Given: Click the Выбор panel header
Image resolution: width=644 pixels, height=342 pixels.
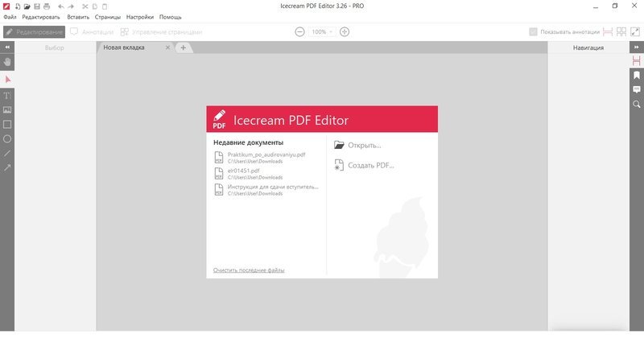Looking at the screenshot, I should point(55,47).
